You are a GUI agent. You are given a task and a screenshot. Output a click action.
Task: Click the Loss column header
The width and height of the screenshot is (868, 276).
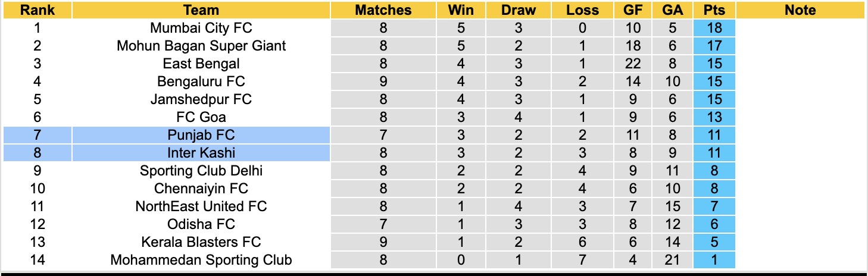point(582,10)
